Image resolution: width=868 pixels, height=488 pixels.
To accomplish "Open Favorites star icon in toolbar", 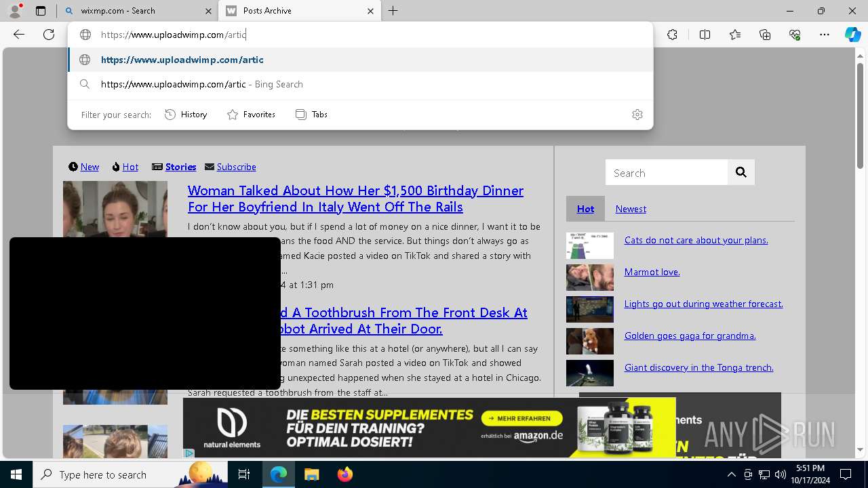I will coord(735,35).
